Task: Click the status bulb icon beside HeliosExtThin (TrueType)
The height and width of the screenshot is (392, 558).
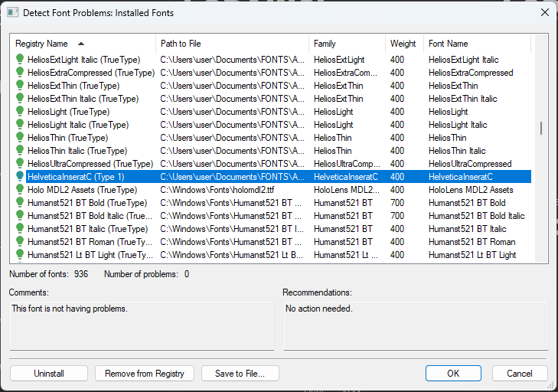Action: pos(20,86)
